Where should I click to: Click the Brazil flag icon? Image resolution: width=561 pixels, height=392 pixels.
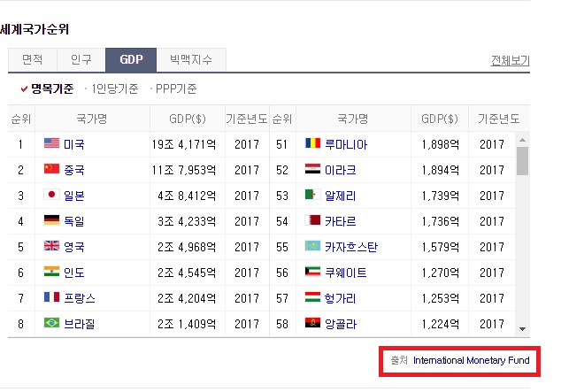[x=51, y=324]
